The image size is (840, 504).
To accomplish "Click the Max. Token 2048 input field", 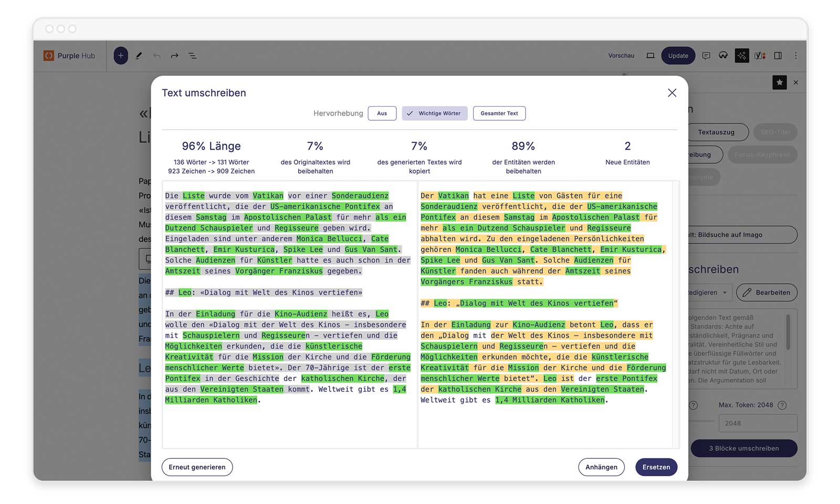I will point(758,423).
